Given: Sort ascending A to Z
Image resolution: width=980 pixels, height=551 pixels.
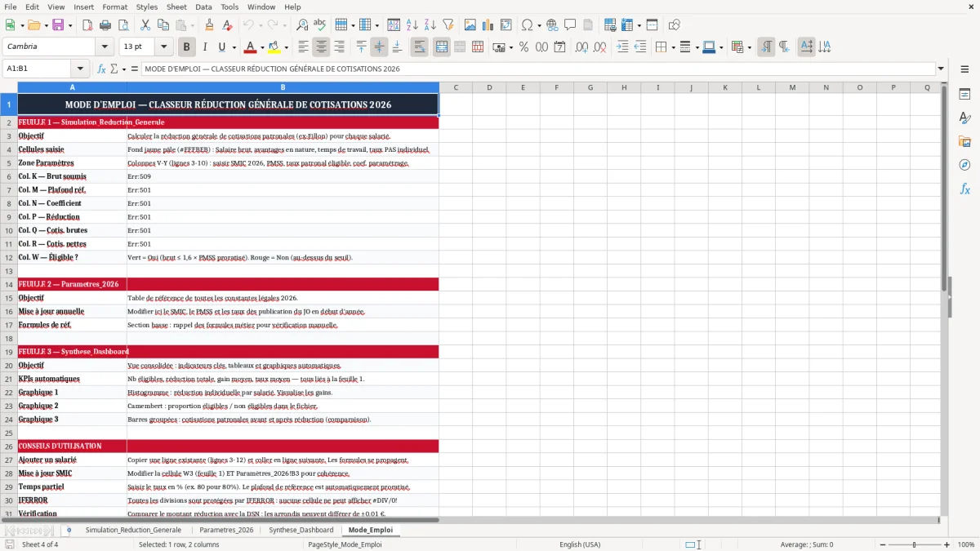Looking at the screenshot, I should tap(412, 25).
